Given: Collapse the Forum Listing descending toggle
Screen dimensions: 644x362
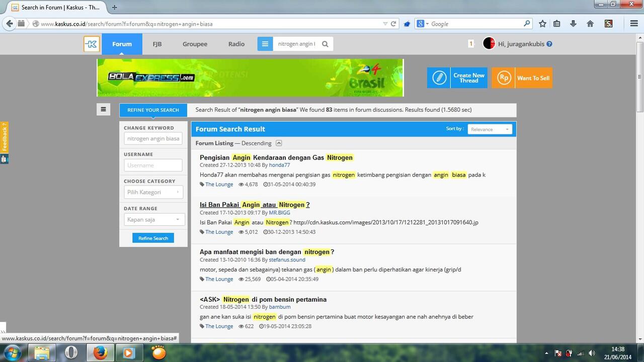Looking at the screenshot, I should click(279, 143).
